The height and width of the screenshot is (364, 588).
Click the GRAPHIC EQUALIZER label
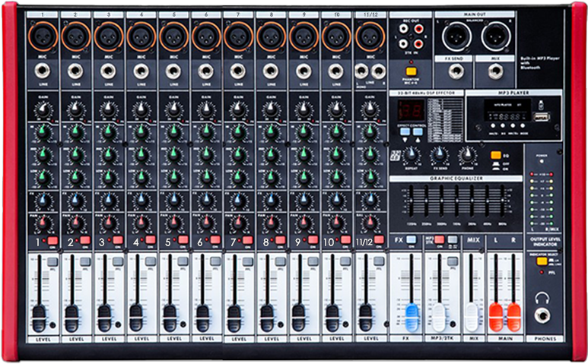tap(456, 179)
